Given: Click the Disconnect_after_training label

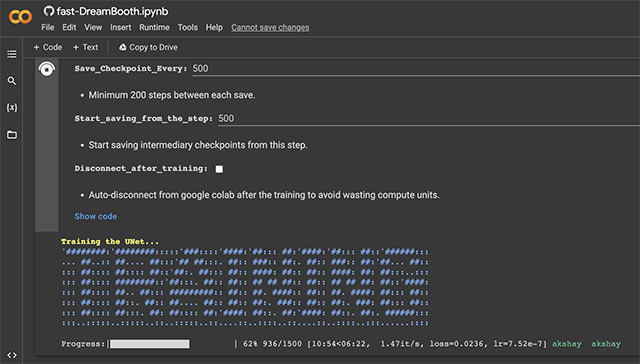Looking at the screenshot, I should (141, 169).
